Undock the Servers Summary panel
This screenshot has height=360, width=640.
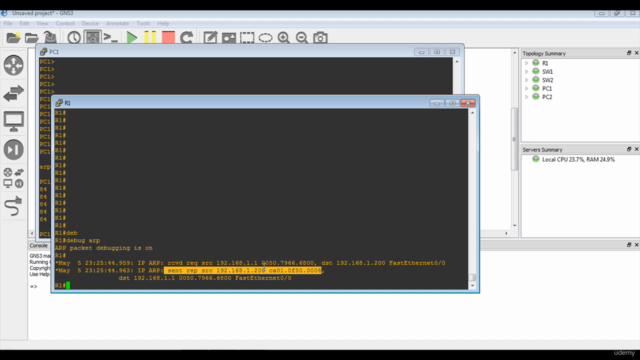pyautogui.click(x=629, y=149)
